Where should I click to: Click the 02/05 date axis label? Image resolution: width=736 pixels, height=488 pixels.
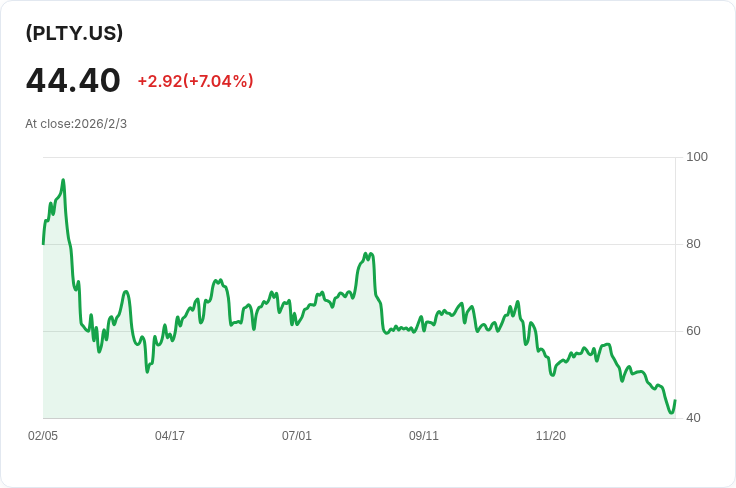click(43, 436)
